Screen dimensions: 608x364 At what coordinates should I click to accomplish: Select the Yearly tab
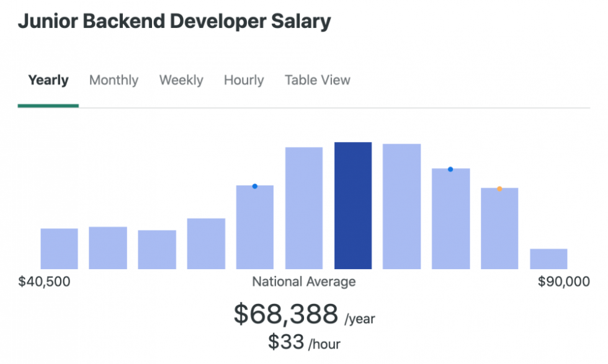pyautogui.click(x=48, y=80)
